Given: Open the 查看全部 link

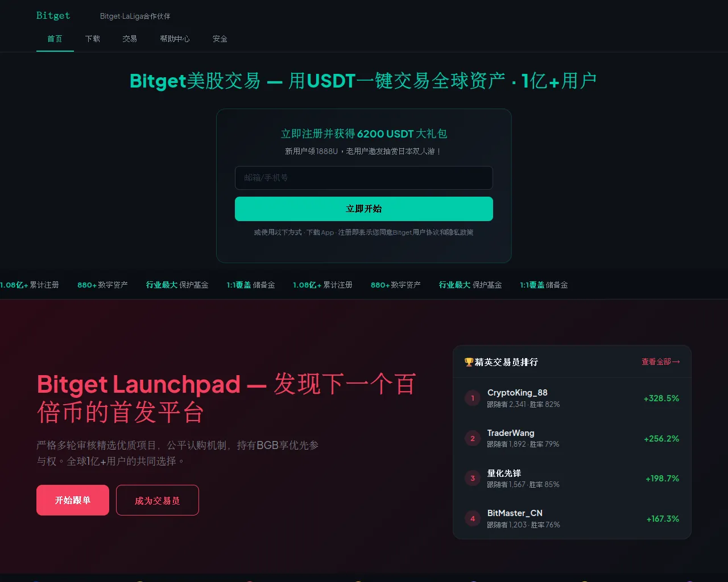Looking at the screenshot, I should 661,362.
